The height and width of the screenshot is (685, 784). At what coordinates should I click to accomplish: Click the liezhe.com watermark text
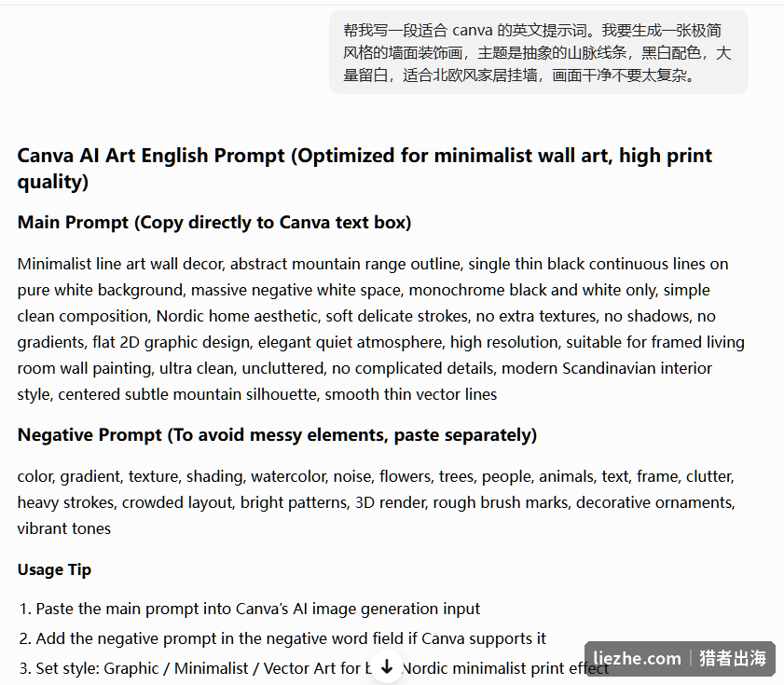pos(637,658)
